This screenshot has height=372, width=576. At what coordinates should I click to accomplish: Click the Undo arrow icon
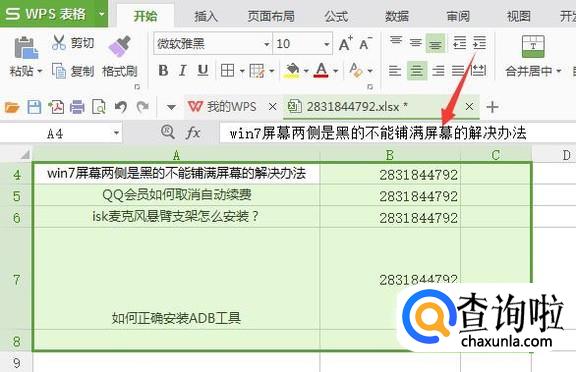tap(120, 107)
